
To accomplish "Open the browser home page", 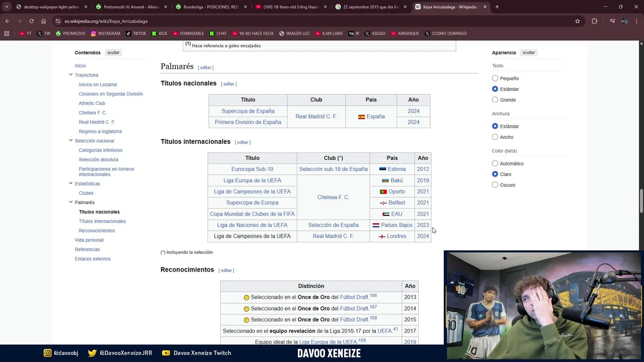I will point(44,21).
